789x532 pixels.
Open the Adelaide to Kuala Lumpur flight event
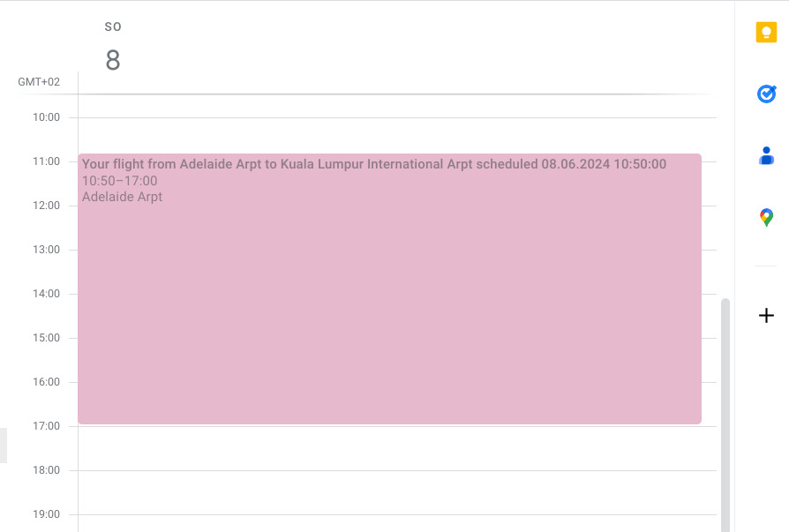(x=389, y=288)
